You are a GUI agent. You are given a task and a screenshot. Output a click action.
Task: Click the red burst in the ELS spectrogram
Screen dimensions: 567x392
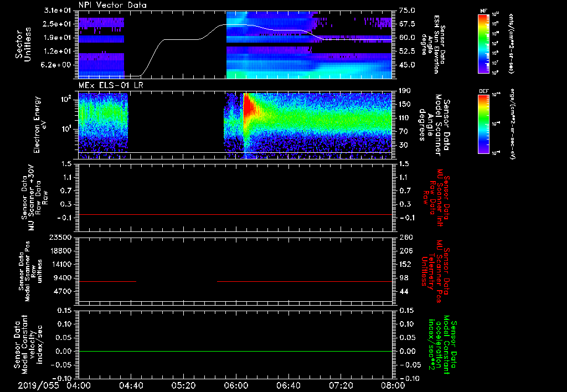click(248, 107)
